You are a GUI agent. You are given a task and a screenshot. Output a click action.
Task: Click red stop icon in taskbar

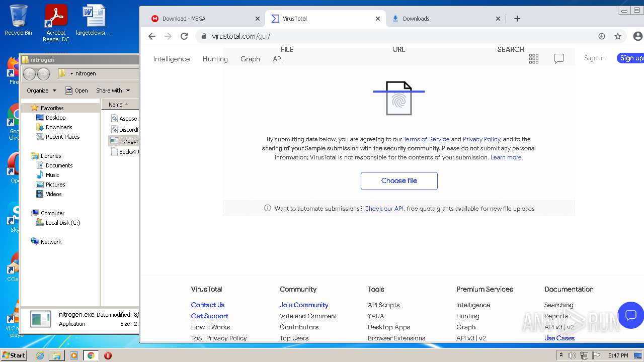coord(108,355)
